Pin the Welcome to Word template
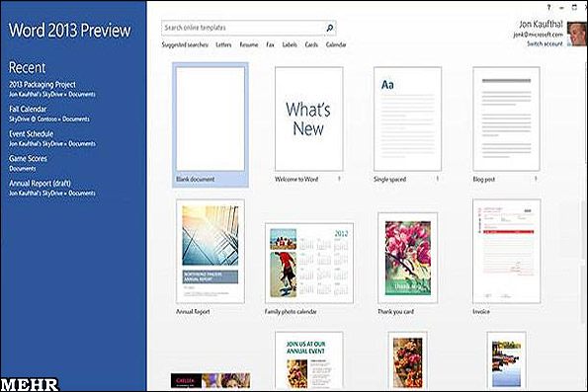This screenshot has height=392, width=588. click(x=339, y=179)
